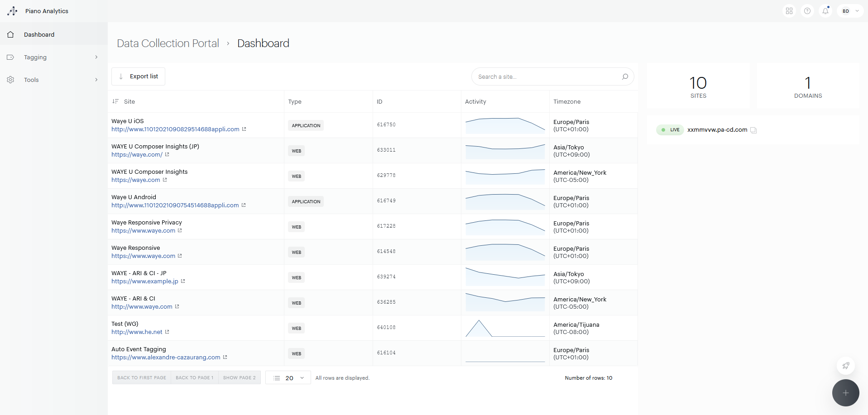868x415 pixels.
Task: Open the apps grid icon in header
Action: click(x=789, y=11)
